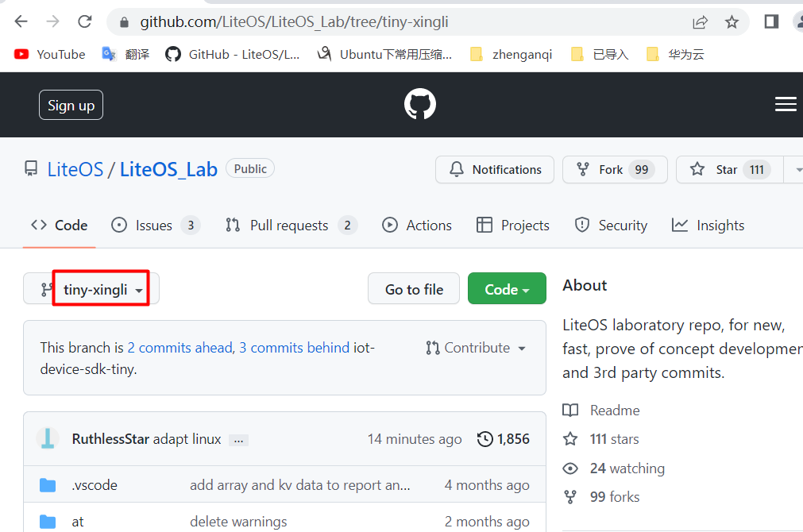Click the Sign up button
Image resolution: width=803 pixels, height=532 pixels.
coord(71,105)
